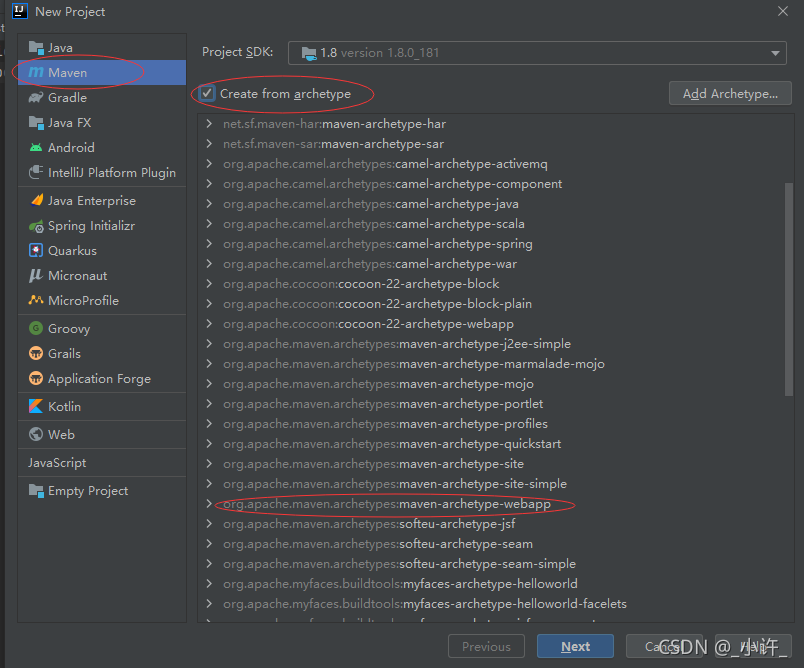This screenshot has height=668, width=804.
Task: Select Java Enterprise label
Action: point(92,200)
